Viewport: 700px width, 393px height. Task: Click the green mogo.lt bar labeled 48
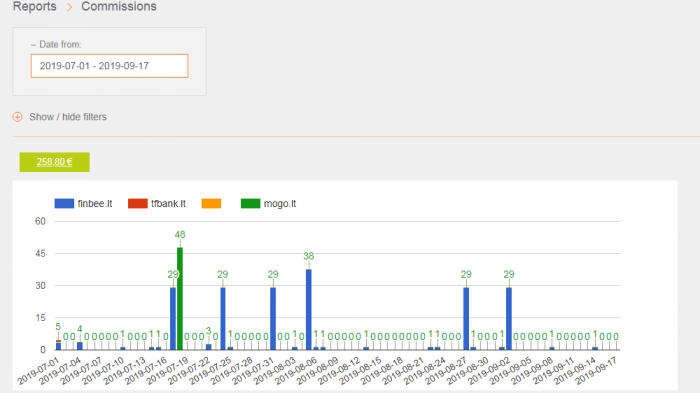coord(180,298)
